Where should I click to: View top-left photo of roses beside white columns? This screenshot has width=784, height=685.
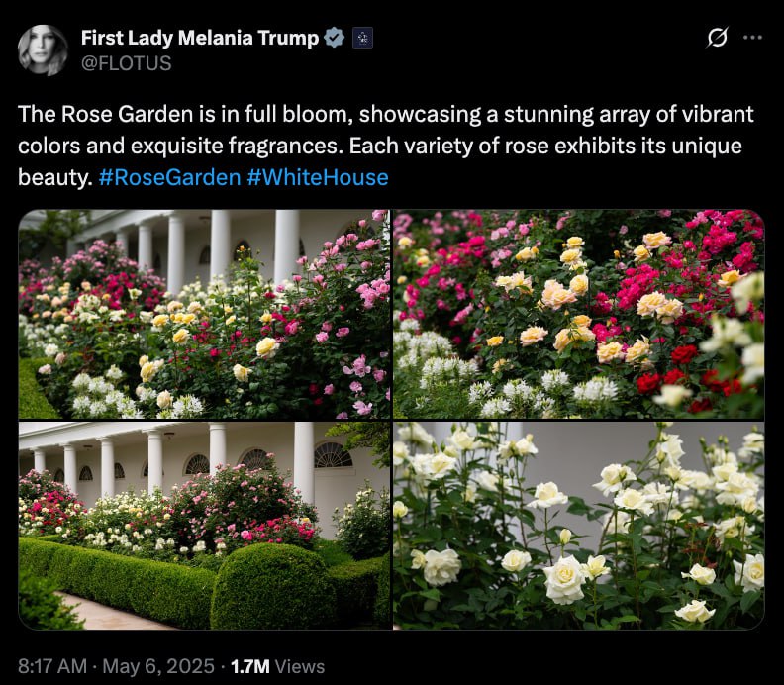(204, 314)
